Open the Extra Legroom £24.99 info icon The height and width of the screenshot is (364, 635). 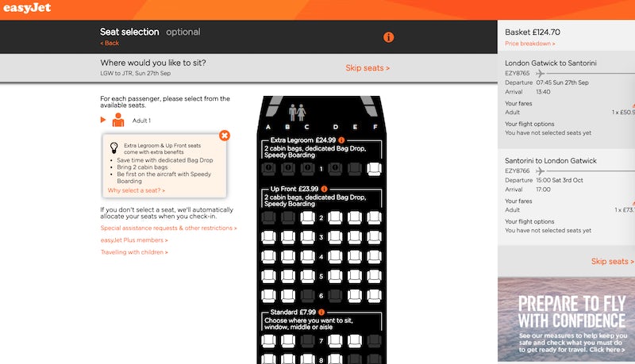341,140
